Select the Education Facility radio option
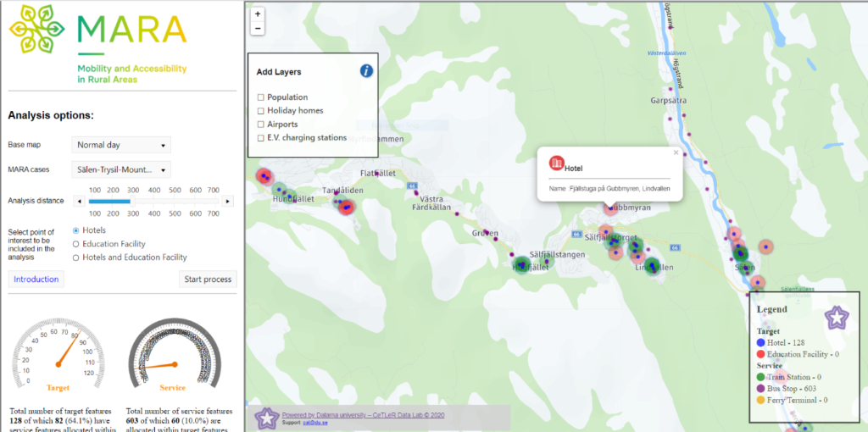Image resolution: width=868 pixels, height=432 pixels. 77,244
